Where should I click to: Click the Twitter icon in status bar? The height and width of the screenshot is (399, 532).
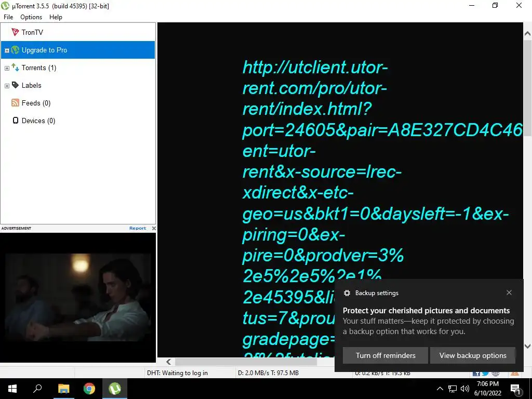(x=486, y=373)
